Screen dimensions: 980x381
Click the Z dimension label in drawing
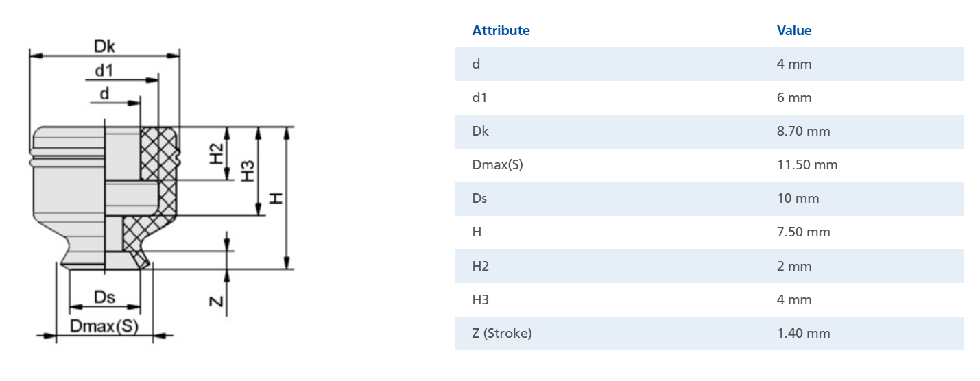[x=213, y=302]
